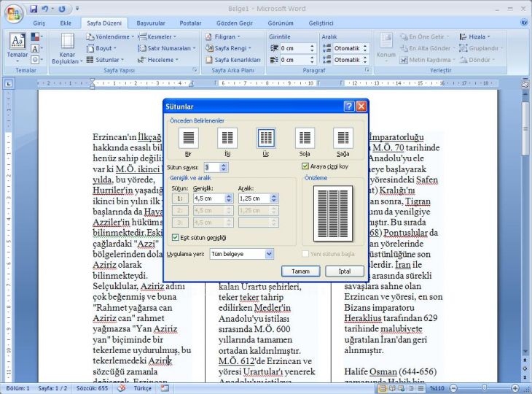Toggle the Araya çizgi koy checkbox

point(305,166)
